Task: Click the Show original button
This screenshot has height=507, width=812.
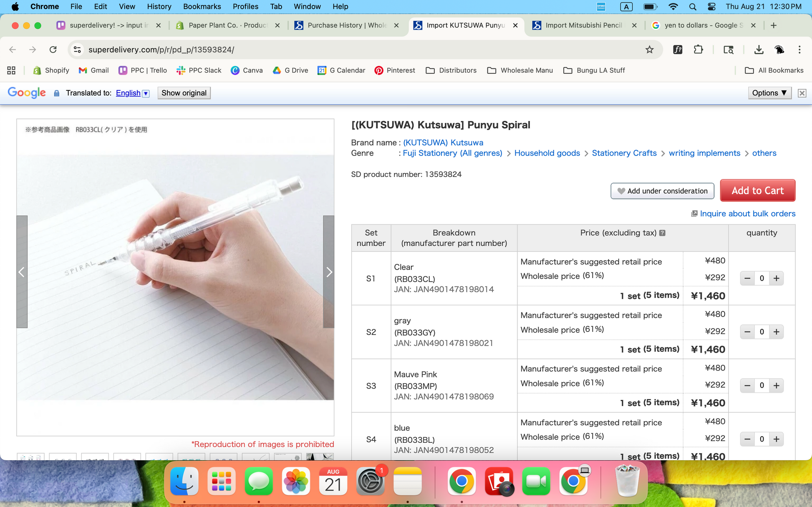Action: point(184,93)
